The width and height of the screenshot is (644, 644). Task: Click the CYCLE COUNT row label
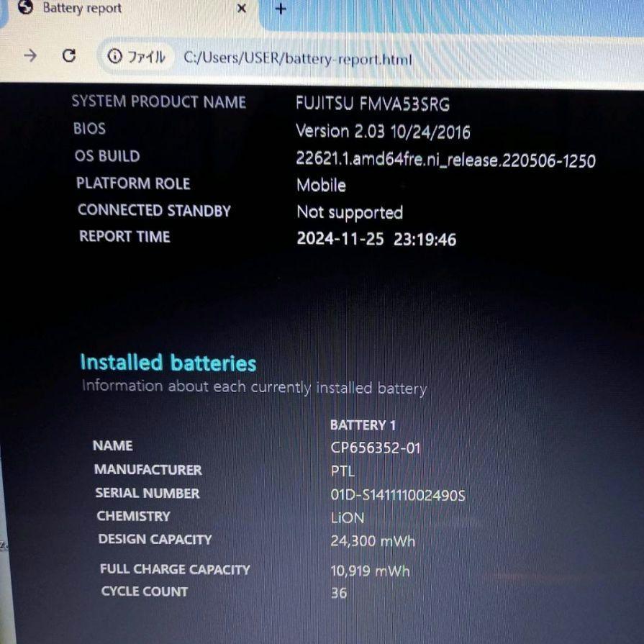point(145,591)
